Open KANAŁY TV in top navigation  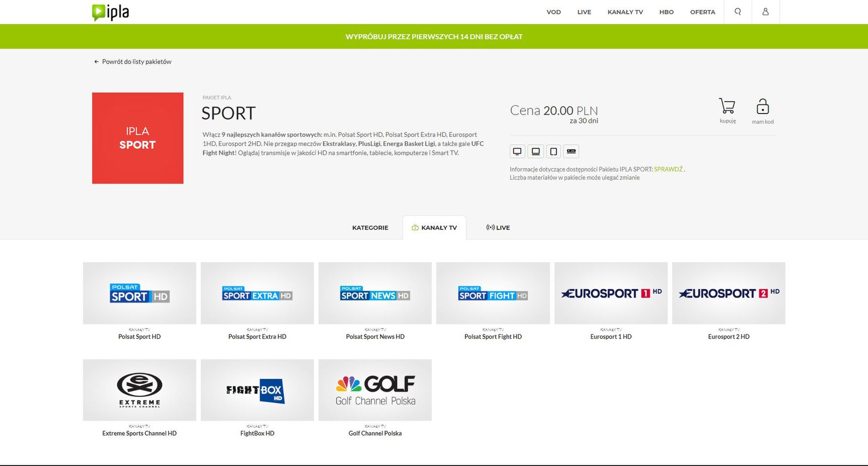625,12
